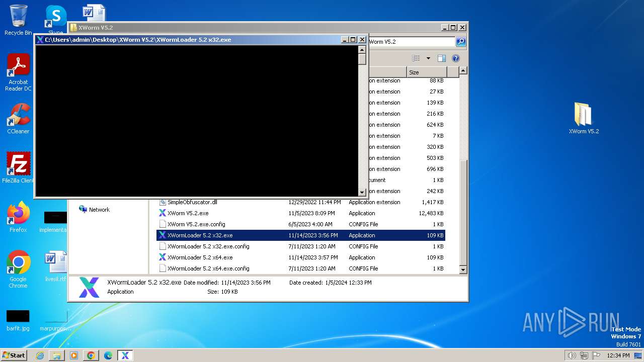Toggle the preview pane in Explorer
The height and width of the screenshot is (362, 644).
441,58
